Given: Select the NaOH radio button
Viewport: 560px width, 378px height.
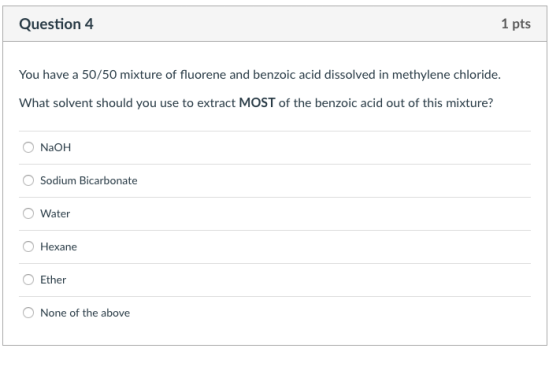Looking at the screenshot, I should coord(28,147).
